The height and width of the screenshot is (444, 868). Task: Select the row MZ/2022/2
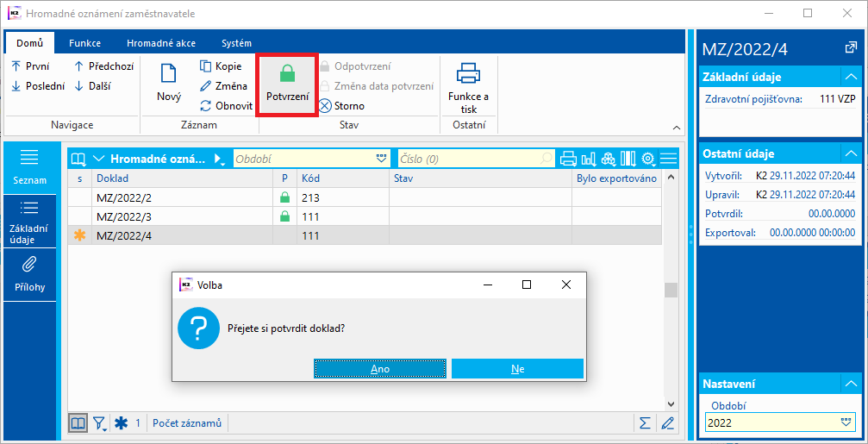[365, 197]
